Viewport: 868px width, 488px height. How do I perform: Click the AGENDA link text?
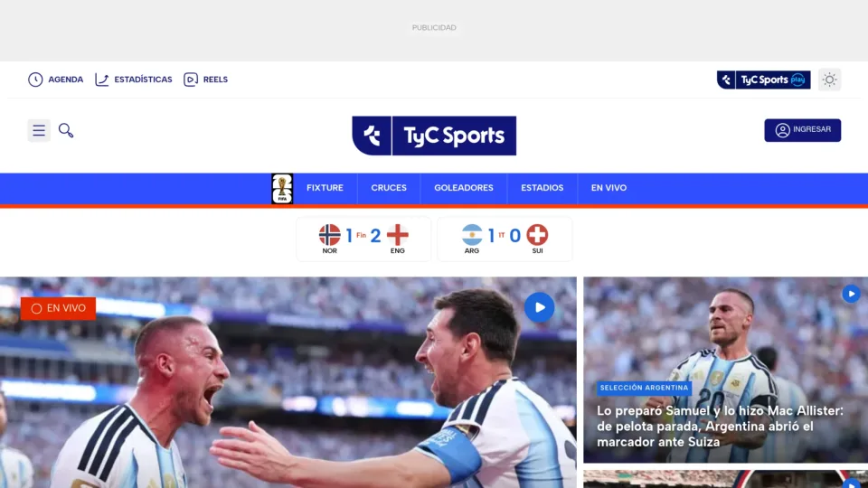pos(65,80)
